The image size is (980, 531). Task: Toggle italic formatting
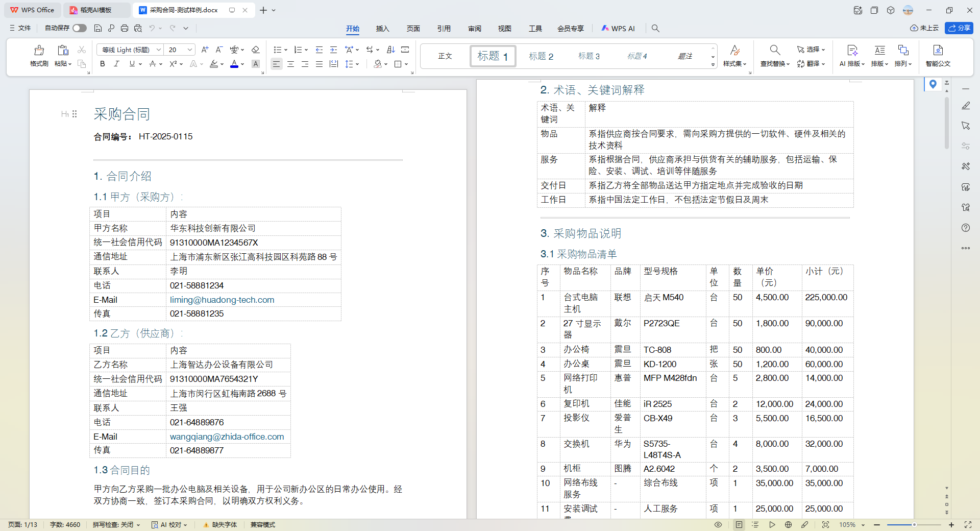(x=116, y=64)
